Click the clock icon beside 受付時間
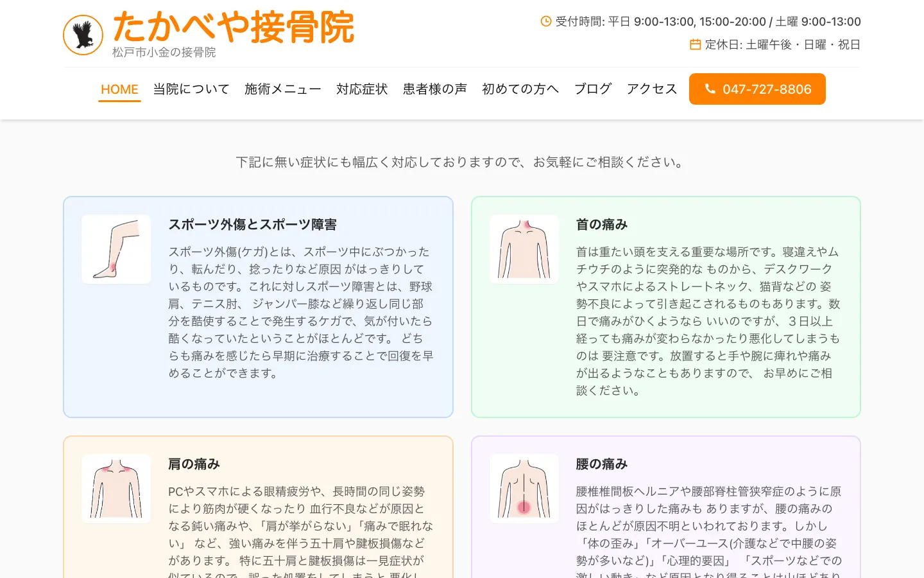The image size is (924, 578). point(546,21)
